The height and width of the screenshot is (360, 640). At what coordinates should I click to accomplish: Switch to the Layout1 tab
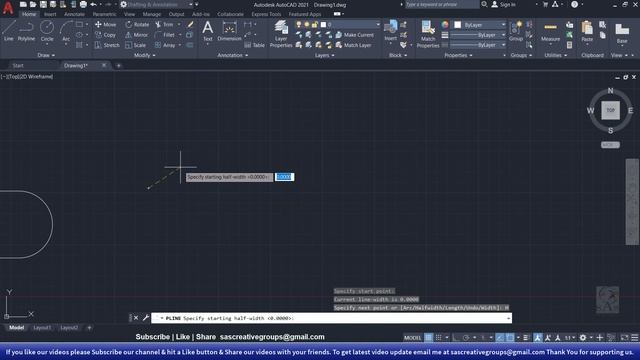coord(42,328)
